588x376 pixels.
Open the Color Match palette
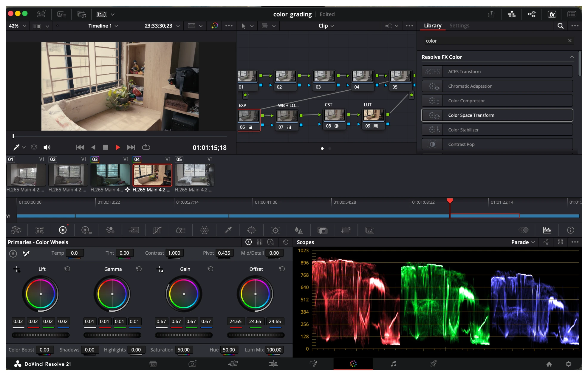[x=40, y=230]
